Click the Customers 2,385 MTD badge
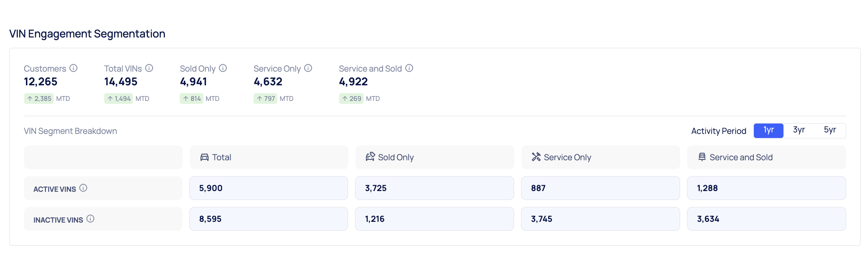 pos(39,99)
